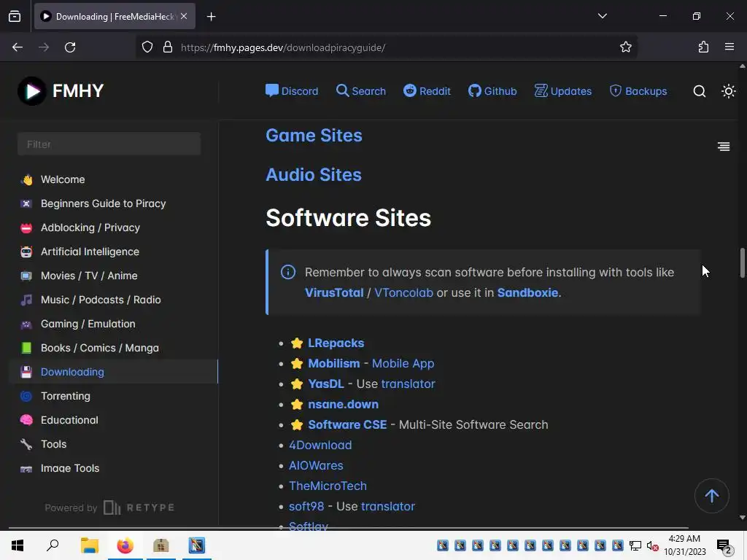Open the translator link beside YasDL

408,384
